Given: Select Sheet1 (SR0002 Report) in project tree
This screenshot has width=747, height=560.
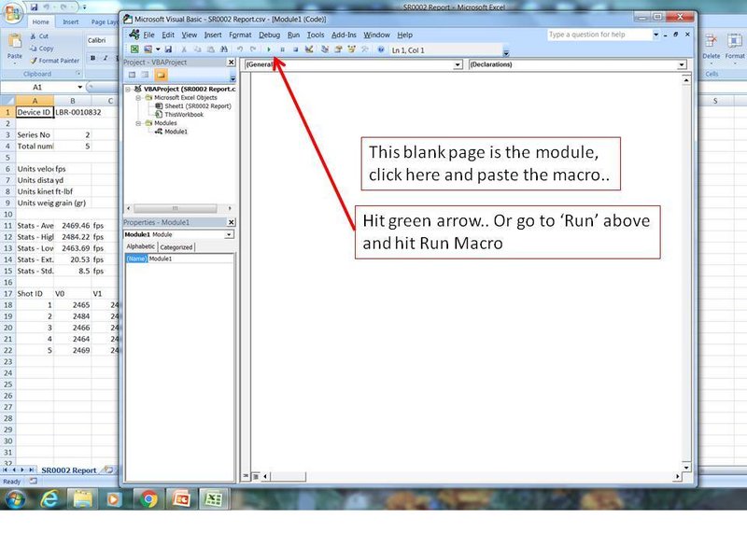Looking at the screenshot, I should tap(193, 106).
